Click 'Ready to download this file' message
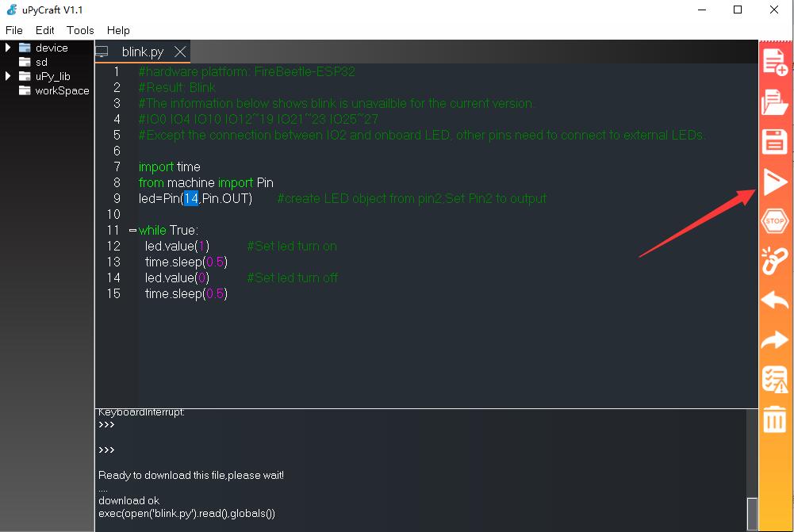The height and width of the screenshot is (532, 794). pyautogui.click(x=191, y=475)
